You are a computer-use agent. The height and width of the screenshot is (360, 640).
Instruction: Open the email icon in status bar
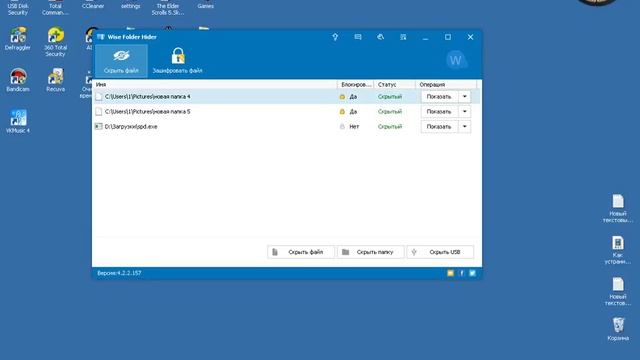tap(450, 273)
